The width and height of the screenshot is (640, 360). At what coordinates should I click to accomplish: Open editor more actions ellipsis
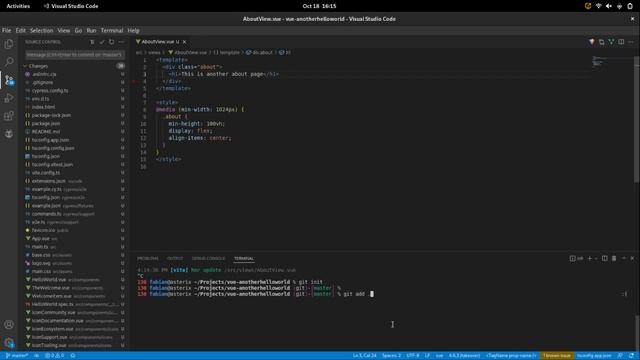click(x=631, y=42)
